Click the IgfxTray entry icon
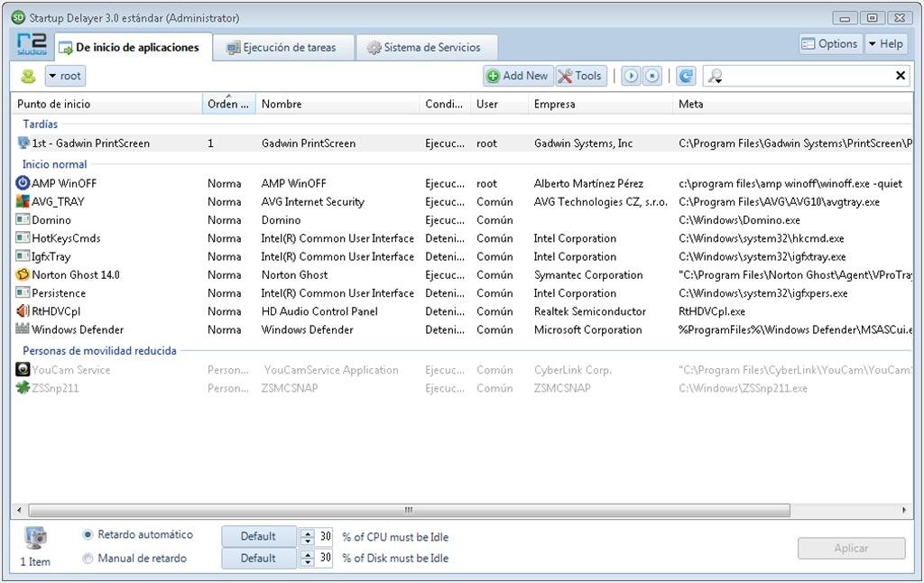Screen dimensions: 924x583 click(x=23, y=255)
